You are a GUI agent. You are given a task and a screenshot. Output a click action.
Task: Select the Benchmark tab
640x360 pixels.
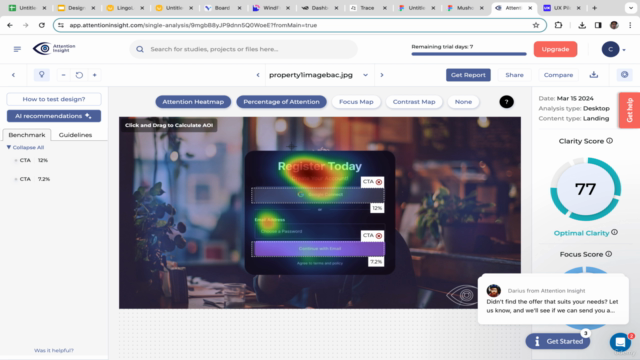(27, 135)
